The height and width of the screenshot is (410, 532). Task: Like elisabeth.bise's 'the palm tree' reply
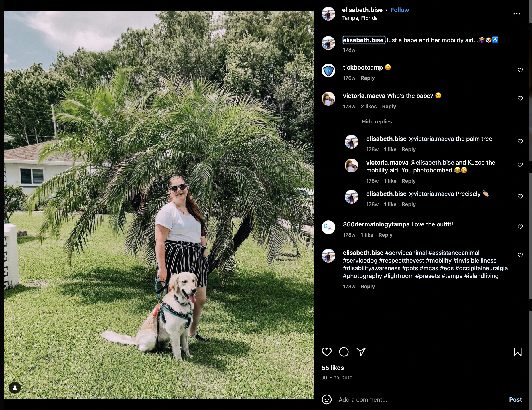pyautogui.click(x=520, y=141)
